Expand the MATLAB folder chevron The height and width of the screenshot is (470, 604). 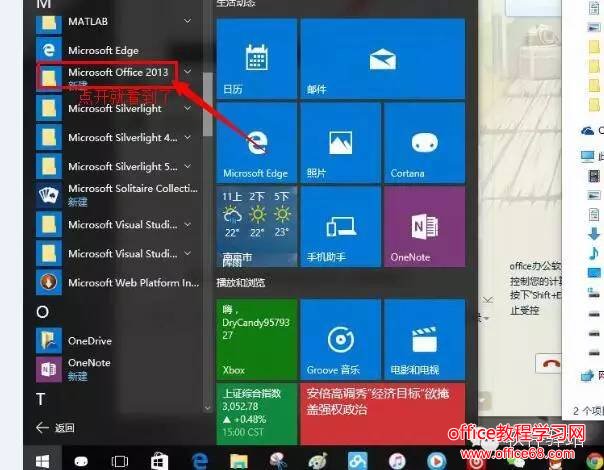click(188, 20)
